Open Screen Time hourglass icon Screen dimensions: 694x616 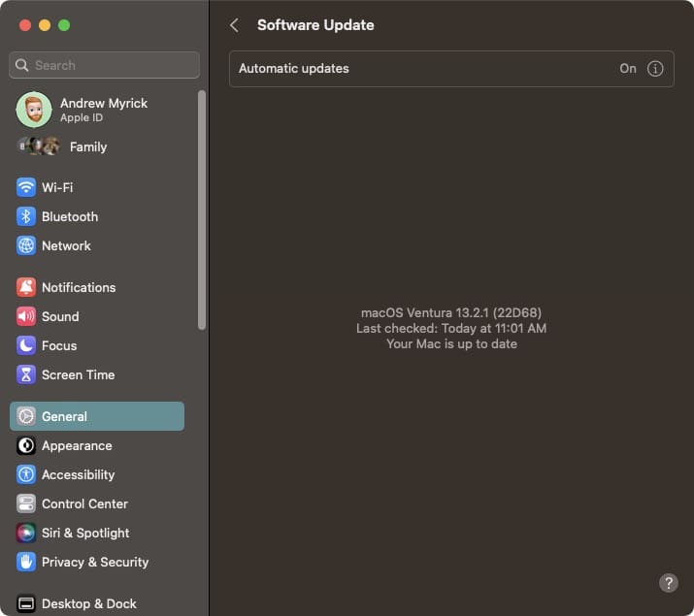point(26,374)
